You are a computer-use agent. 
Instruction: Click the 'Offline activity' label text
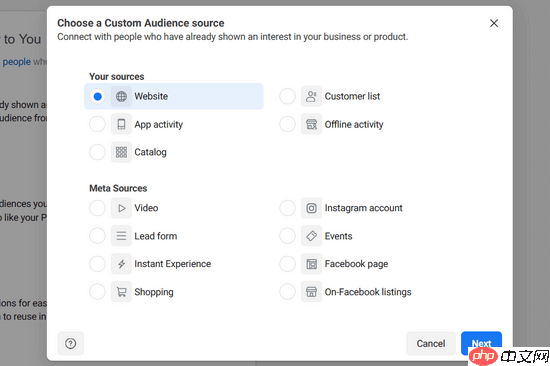[354, 125]
